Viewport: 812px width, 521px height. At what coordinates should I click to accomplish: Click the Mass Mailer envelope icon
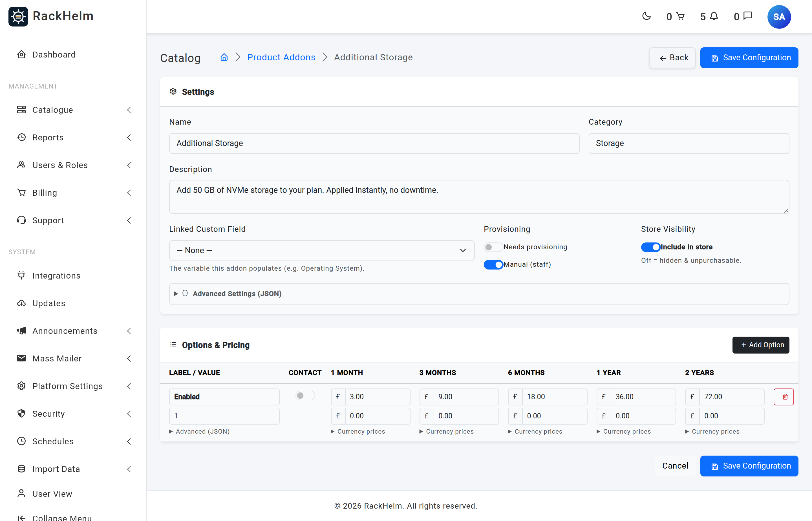pyautogui.click(x=21, y=358)
